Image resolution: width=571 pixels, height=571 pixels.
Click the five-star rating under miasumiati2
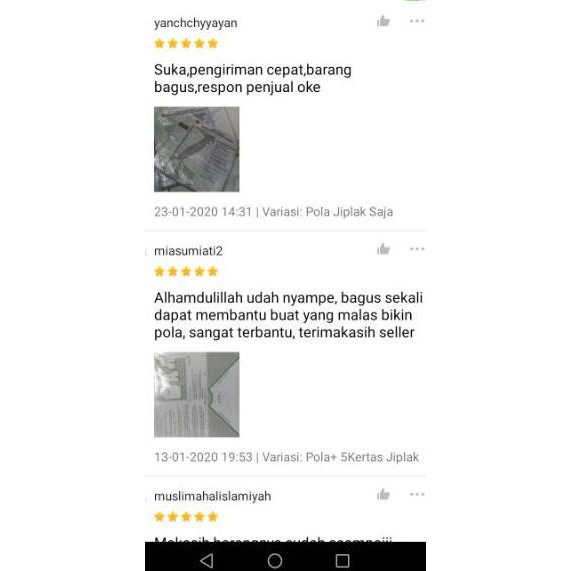[186, 271]
